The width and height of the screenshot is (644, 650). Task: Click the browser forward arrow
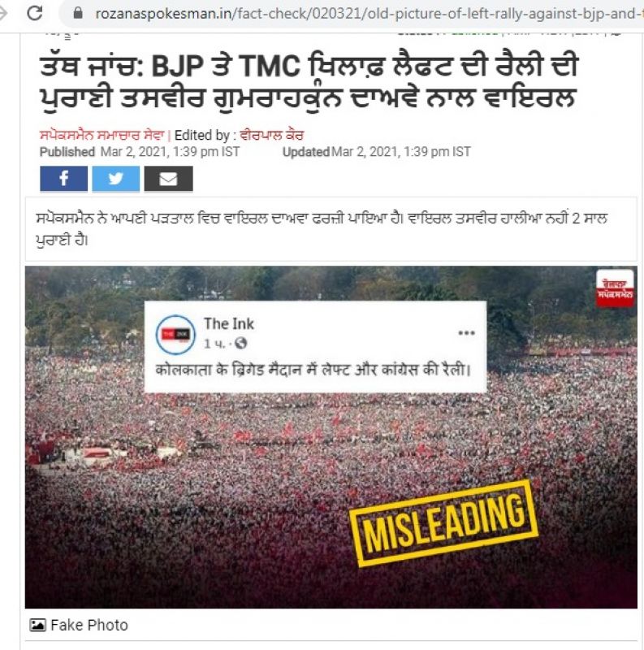coord(3,13)
